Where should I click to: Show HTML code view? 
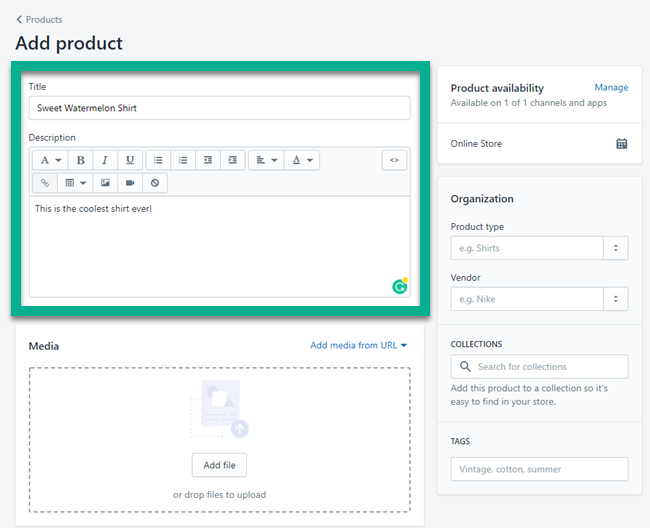[394, 160]
